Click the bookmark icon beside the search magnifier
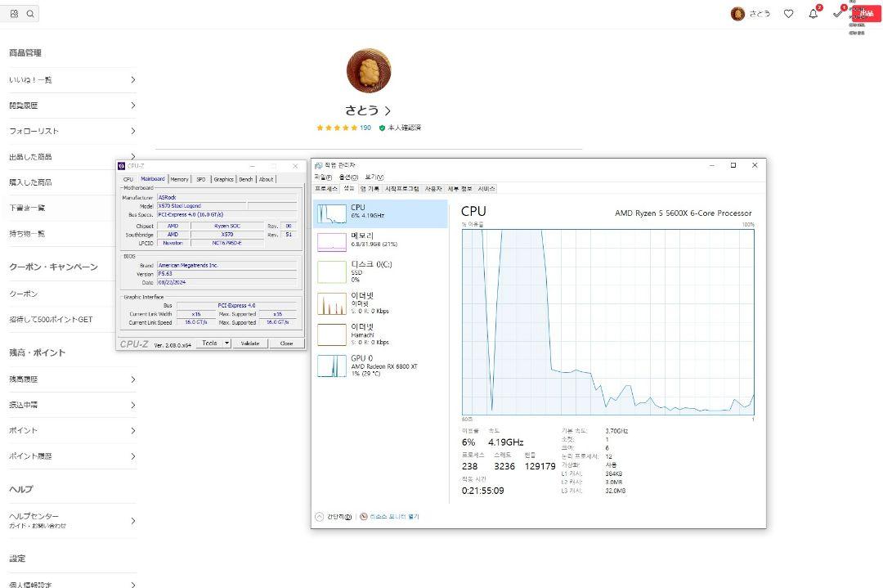This screenshot has width=883, height=588. (14, 14)
